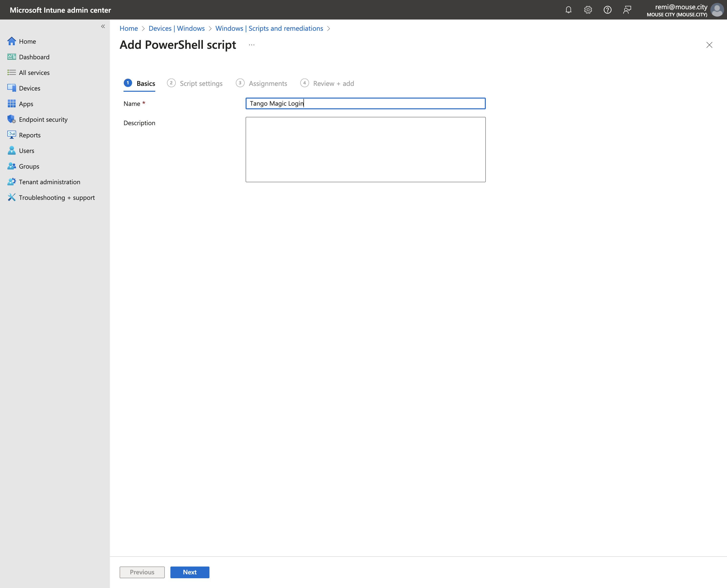The image size is (727, 588).
Task: Select the Basics step tab
Action: pos(139,84)
